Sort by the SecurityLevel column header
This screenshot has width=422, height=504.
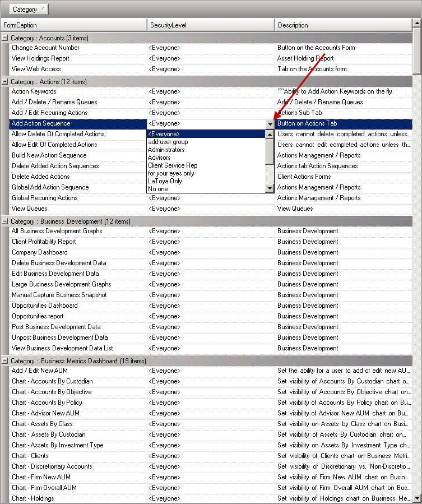tap(211, 25)
